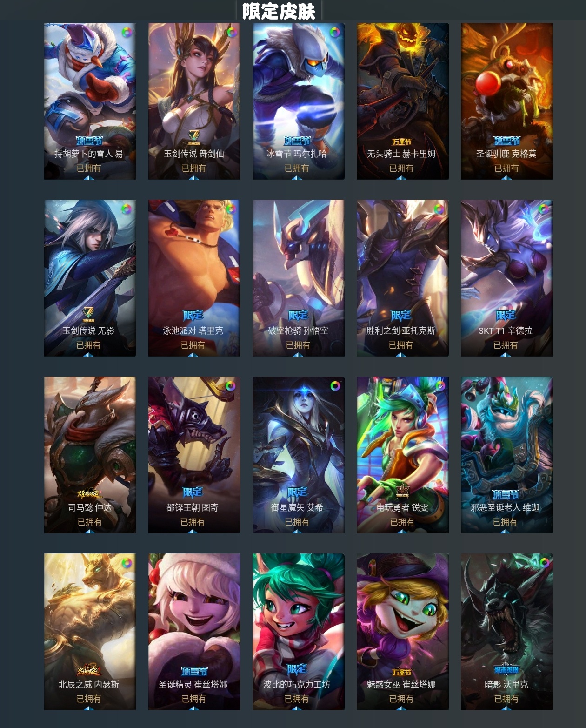Click the chroma wheel icon on 北辰之威 内瑟斯
Viewport: 586px width, 728px height.
click(127, 563)
